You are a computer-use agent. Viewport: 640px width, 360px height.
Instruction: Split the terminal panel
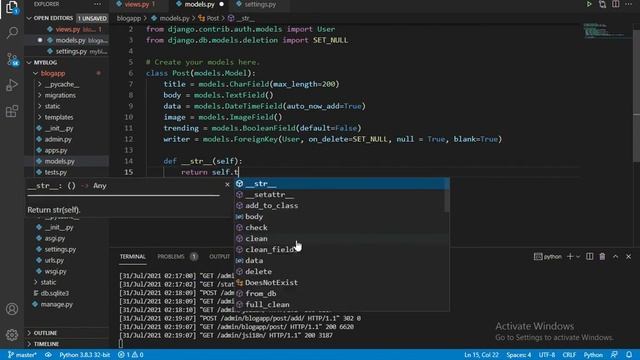point(589,256)
